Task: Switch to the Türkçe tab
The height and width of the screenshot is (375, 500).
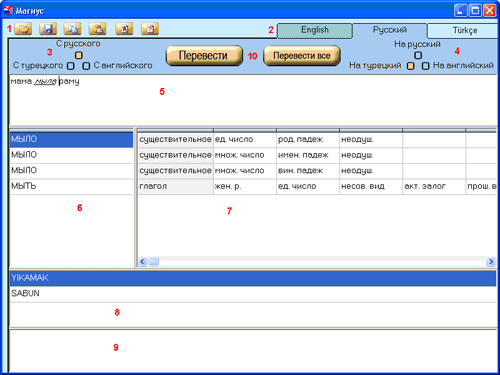Action: point(464,31)
